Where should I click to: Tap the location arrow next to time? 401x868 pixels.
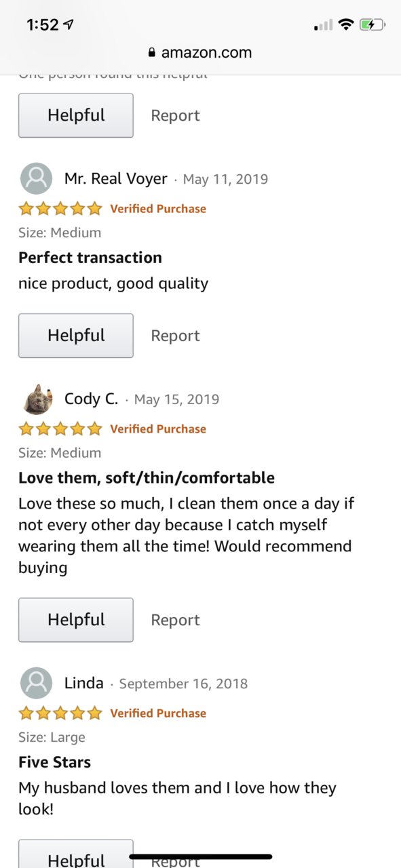point(69,25)
